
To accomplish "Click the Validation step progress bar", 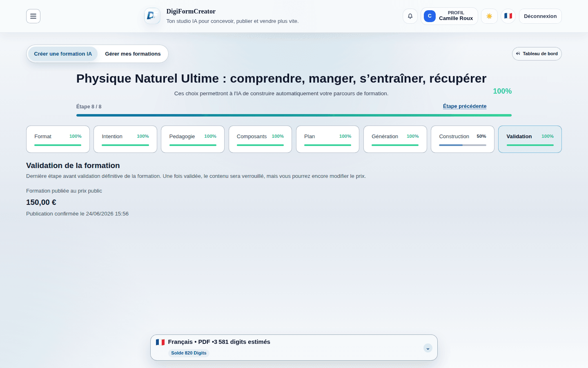I will tap(530, 145).
